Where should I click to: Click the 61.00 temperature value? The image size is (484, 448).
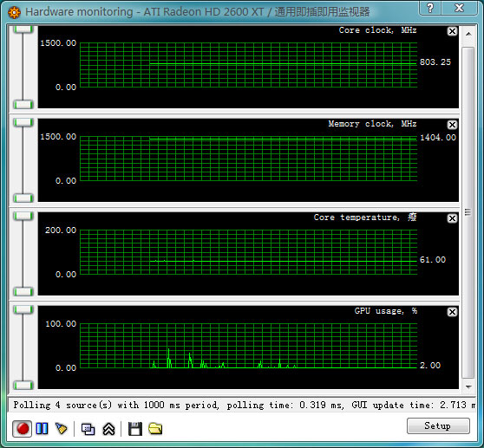[x=433, y=260]
